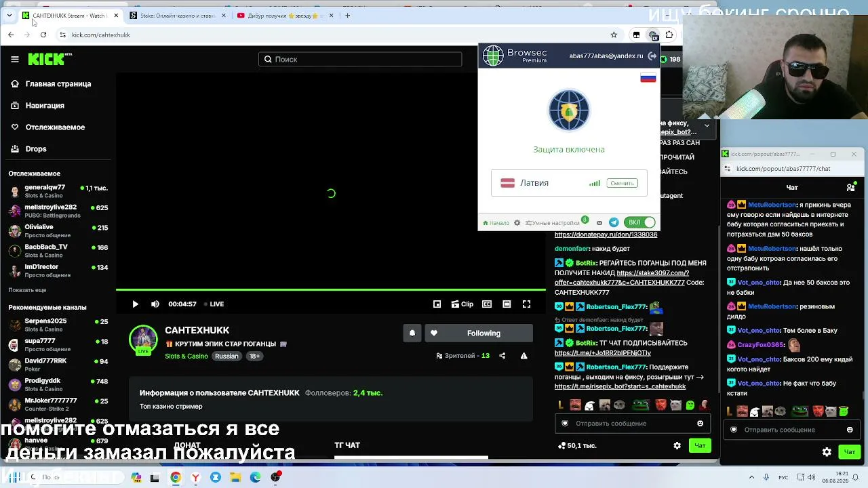The image size is (868, 488).
Task: Expand followed list with Показать еще
Action: 27,290
